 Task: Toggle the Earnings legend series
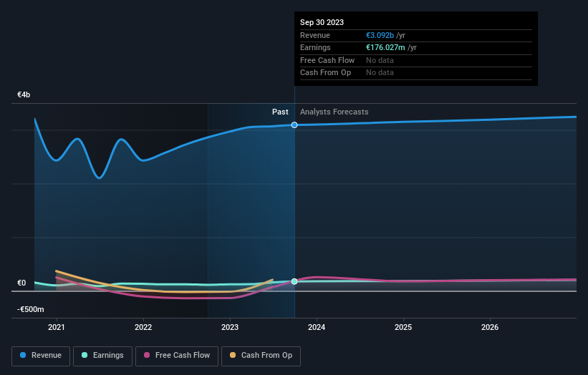pyautogui.click(x=102, y=356)
